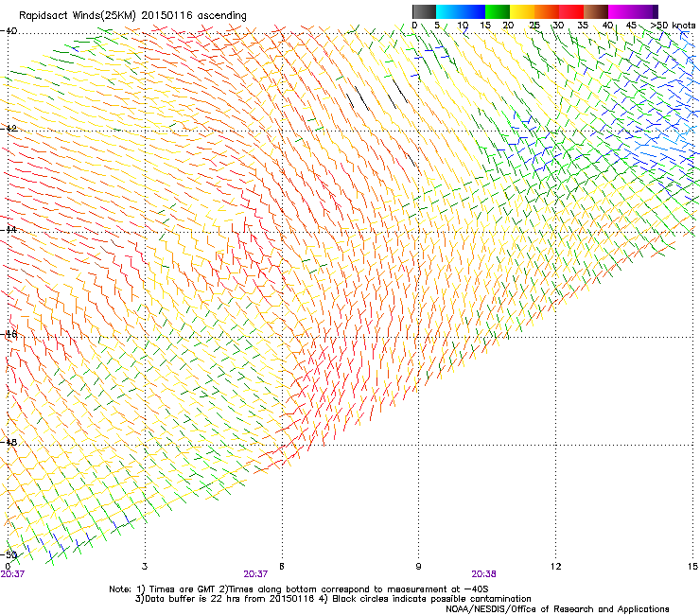
Task: Select the cyan-blue 5-15 knots legend swatch
Action: 461,11
